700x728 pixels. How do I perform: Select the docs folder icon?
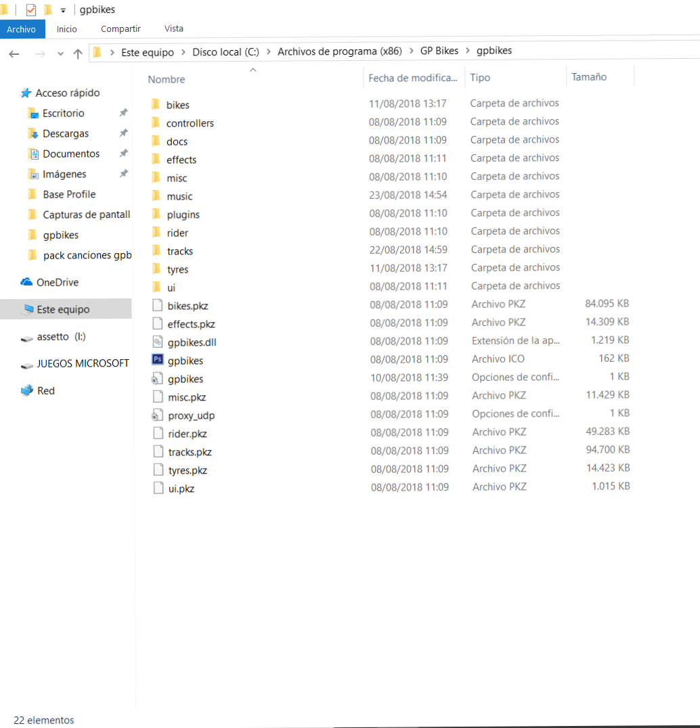(156, 141)
